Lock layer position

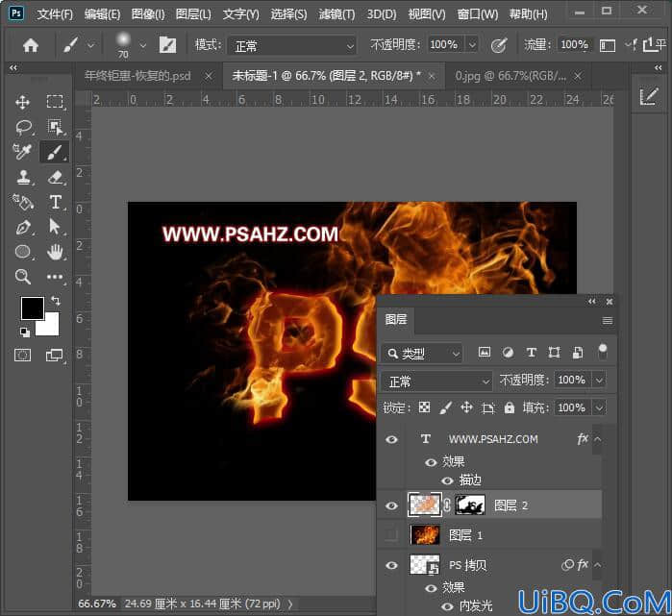(x=466, y=407)
